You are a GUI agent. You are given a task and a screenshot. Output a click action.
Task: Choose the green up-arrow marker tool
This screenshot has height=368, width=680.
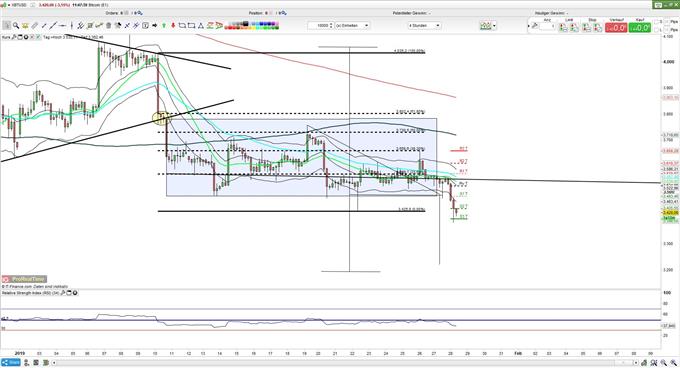[x=164, y=26]
